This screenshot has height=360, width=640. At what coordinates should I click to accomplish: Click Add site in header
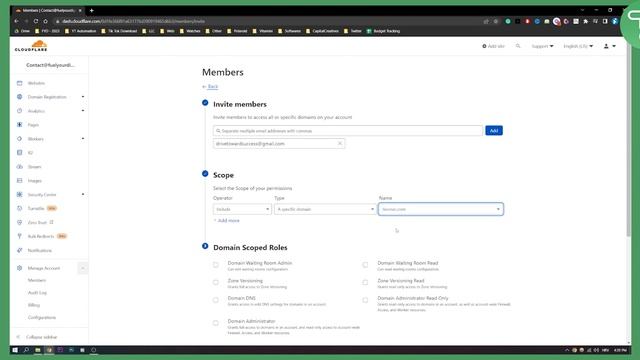click(x=493, y=46)
